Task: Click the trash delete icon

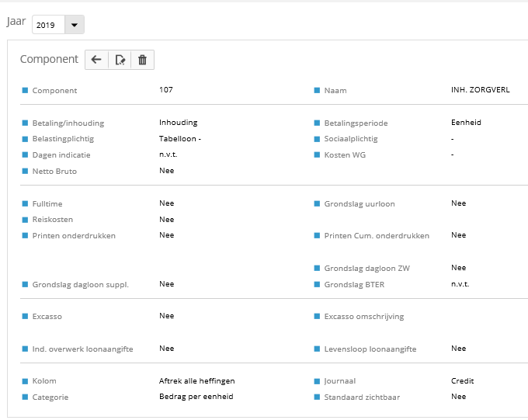Action: 142,60
